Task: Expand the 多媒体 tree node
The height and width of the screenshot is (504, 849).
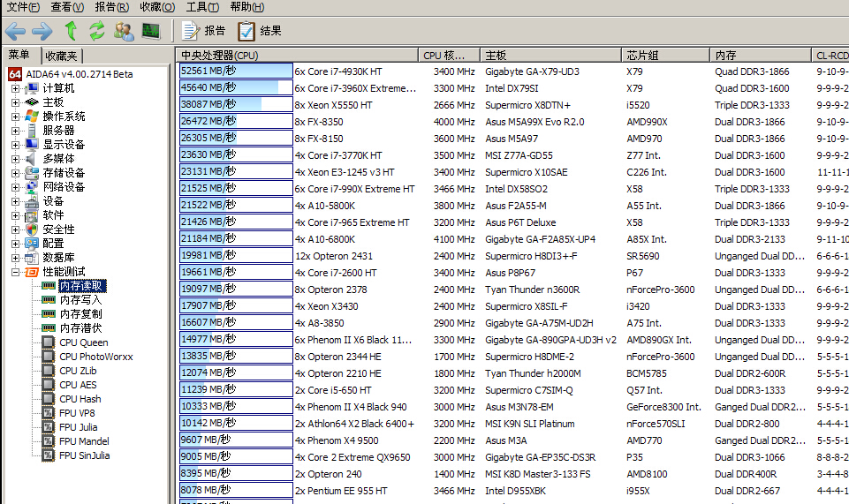Action: (x=15, y=159)
